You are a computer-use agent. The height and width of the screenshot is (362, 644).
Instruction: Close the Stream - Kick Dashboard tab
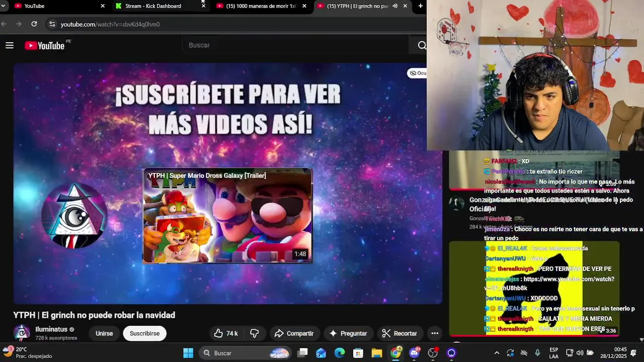(x=203, y=6)
